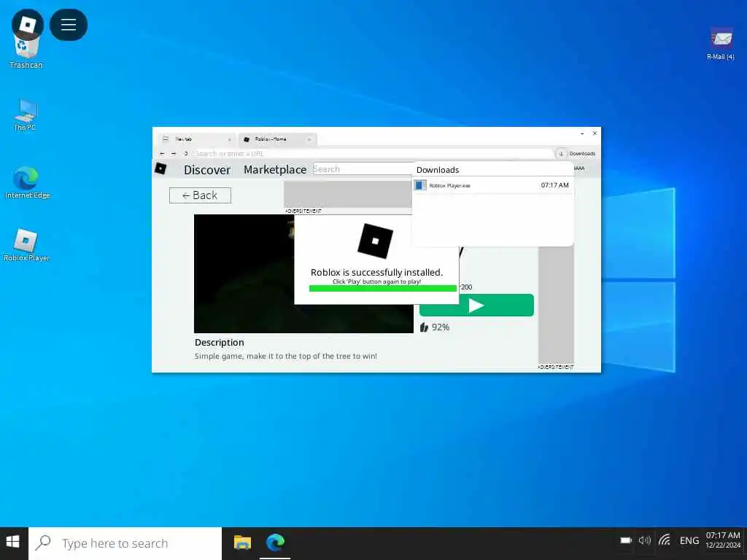Screen dimensions: 747x560
Task: Click the Windows Start button
Action: pos(13,542)
